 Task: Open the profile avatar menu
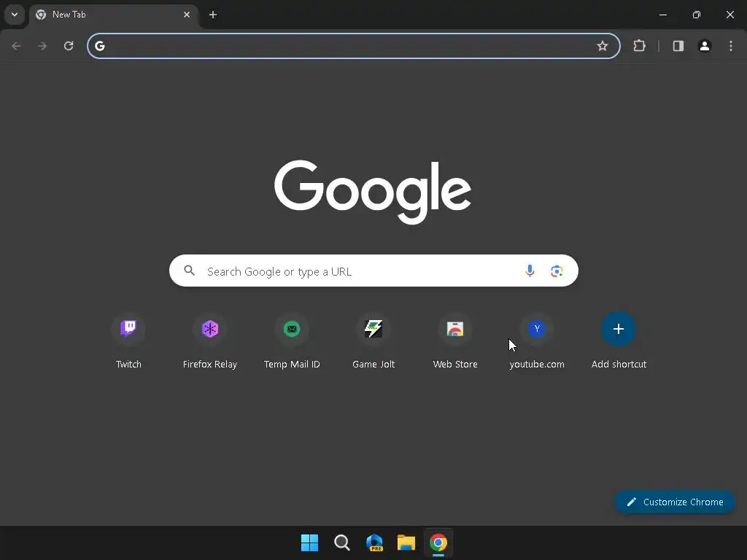click(x=705, y=46)
